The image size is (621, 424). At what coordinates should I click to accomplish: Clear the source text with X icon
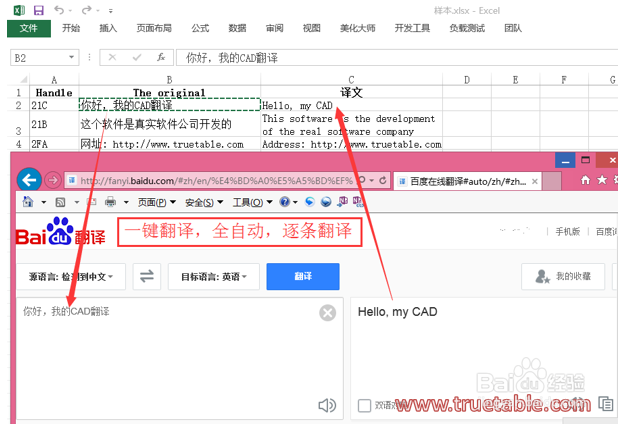(x=328, y=313)
